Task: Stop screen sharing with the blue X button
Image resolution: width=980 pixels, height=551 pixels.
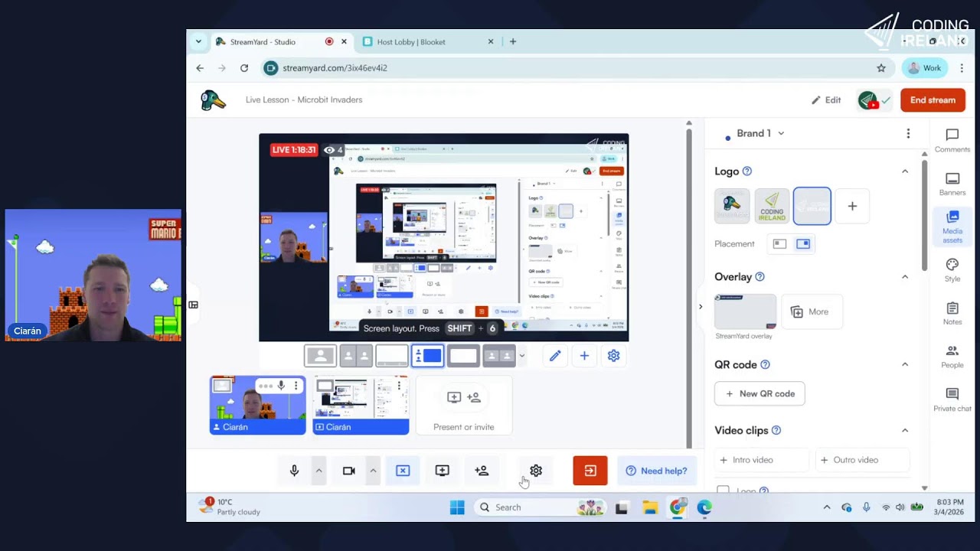Action: coord(403,471)
